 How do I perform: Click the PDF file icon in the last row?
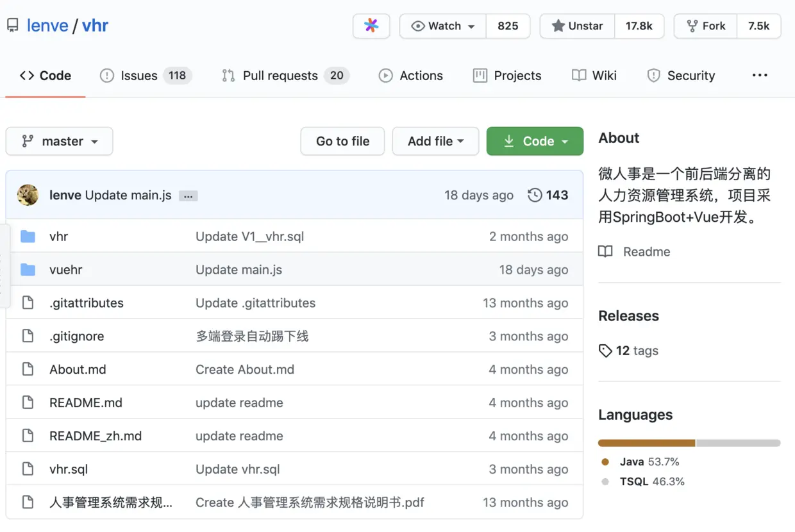point(28,503)
